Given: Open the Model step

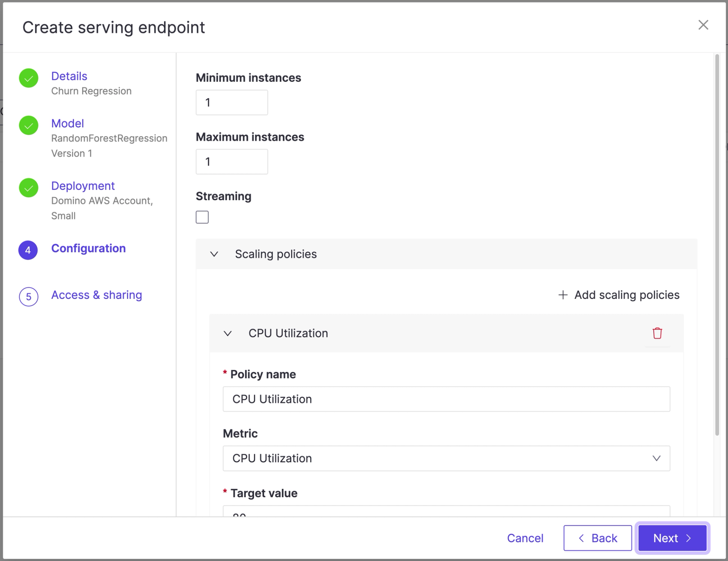Looking at the screenshot, I should point(67,124).
